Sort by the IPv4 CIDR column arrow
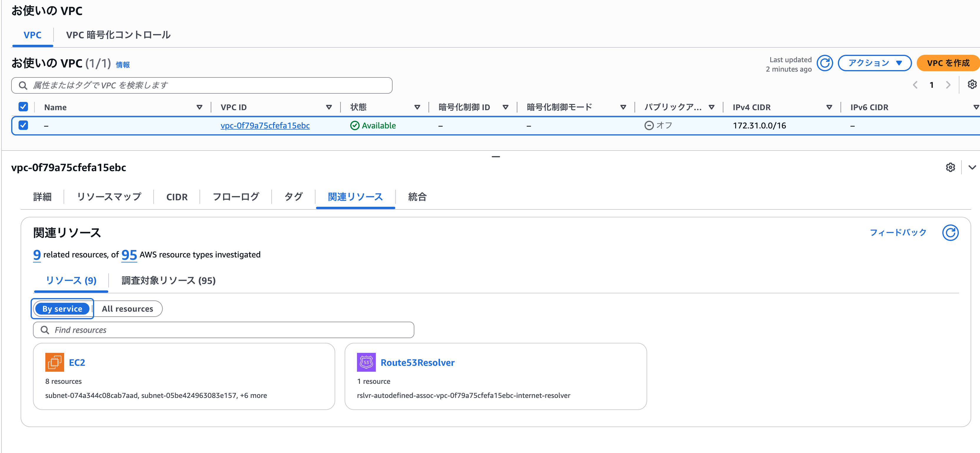The height and width of the screenshot is (453, 980). [x=829, y=107]
